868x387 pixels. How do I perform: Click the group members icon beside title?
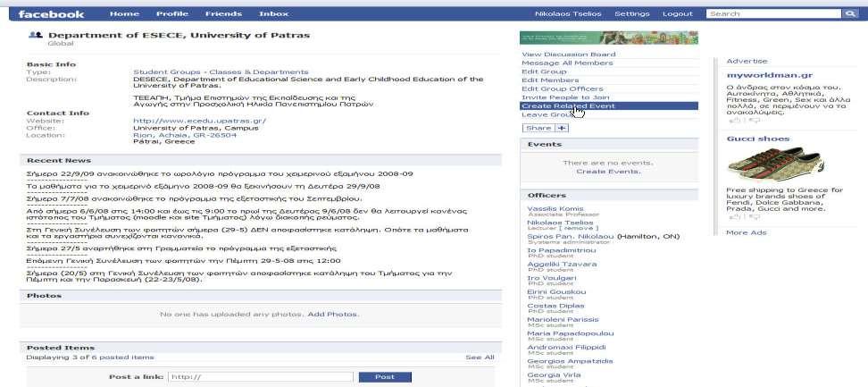click(36, 36)
